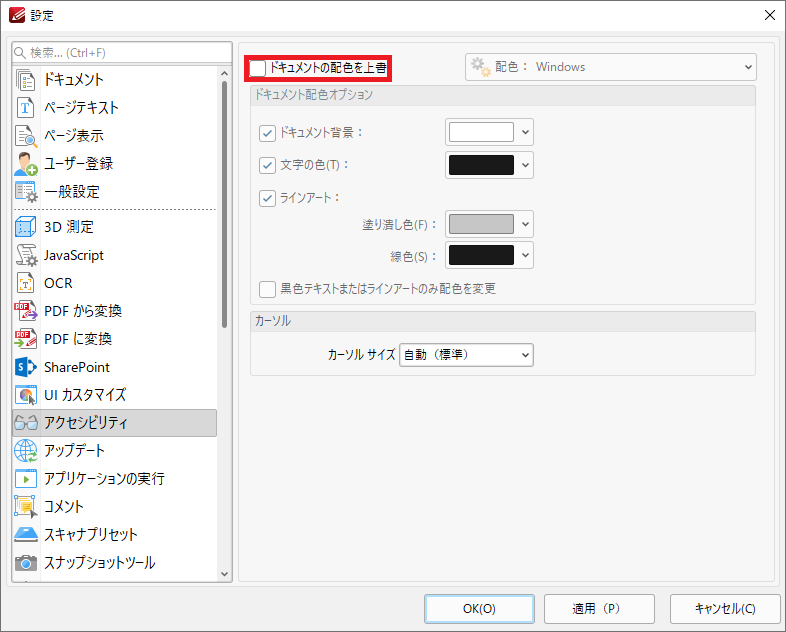Click the scrollbar up arrow

coord(224,74)
